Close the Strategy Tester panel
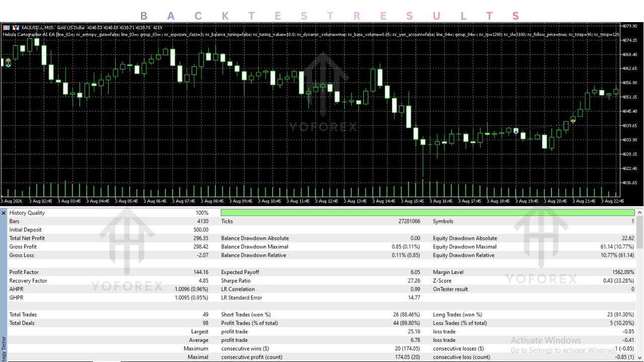This screenshot has width=644, height=362. 4,213
